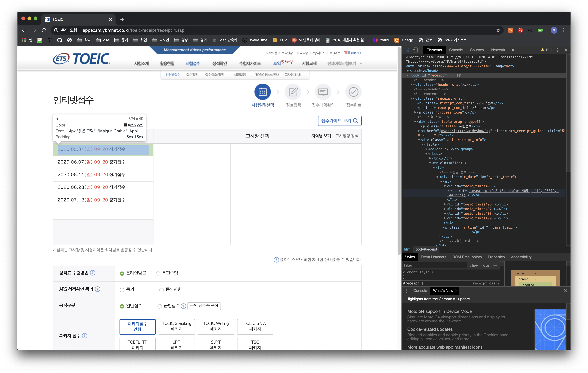Expand the head element in DOM tree
Screen dimensions: 588x373
coord(408,71)
